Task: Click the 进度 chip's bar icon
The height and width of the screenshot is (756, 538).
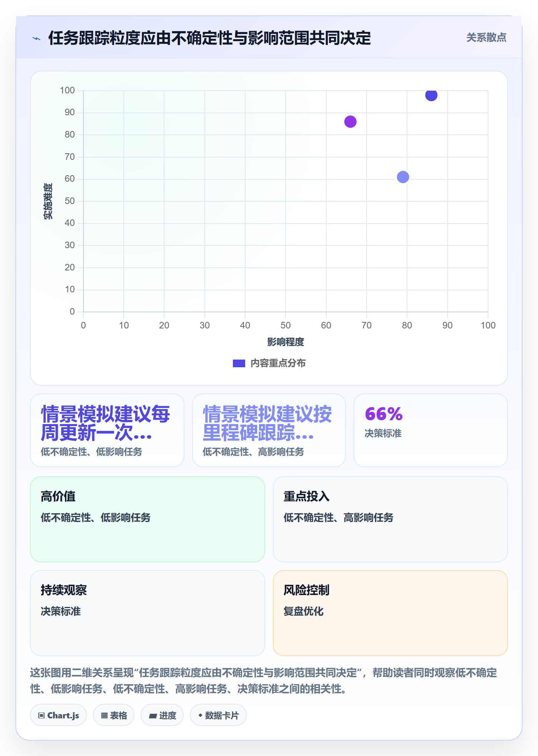Action: click(x=153, y=716)
